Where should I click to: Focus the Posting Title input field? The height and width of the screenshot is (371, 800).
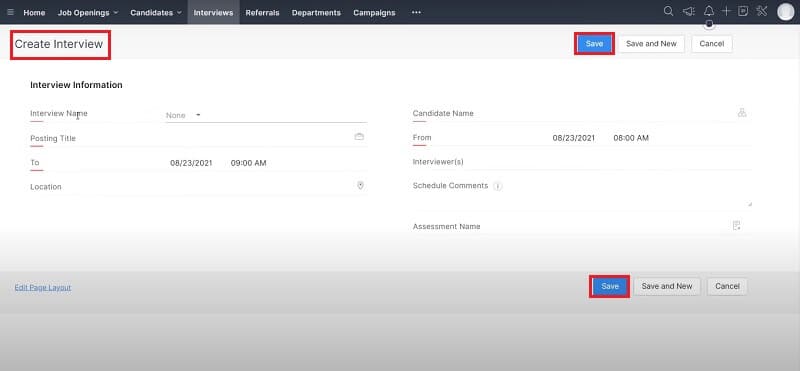(x=258, y=138)
